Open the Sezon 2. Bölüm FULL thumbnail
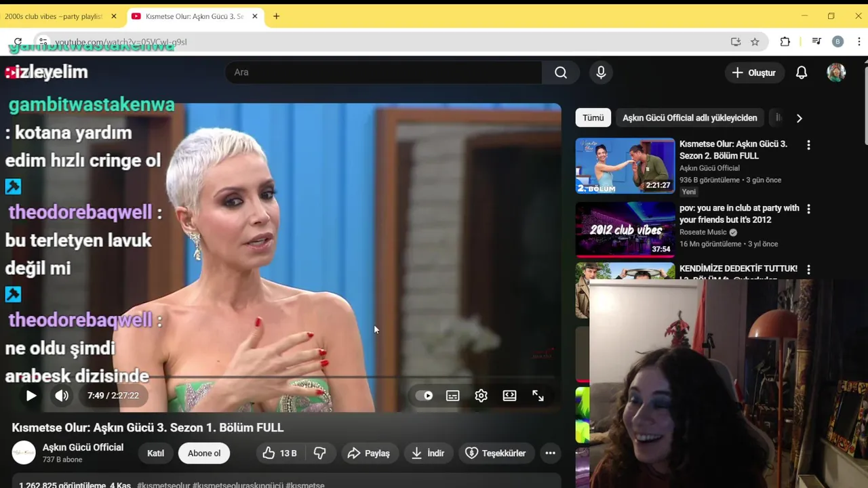Screen dimensions: 868x488 625,166
